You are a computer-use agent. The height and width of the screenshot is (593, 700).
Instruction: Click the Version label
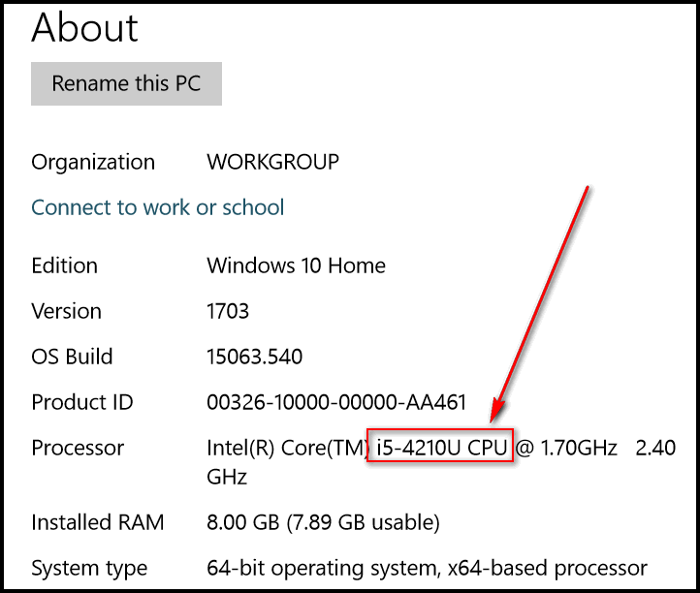[x=66, y=311]
